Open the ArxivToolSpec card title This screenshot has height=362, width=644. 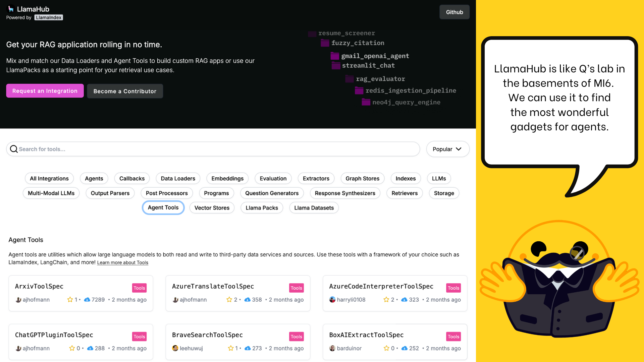click(39, 286)
